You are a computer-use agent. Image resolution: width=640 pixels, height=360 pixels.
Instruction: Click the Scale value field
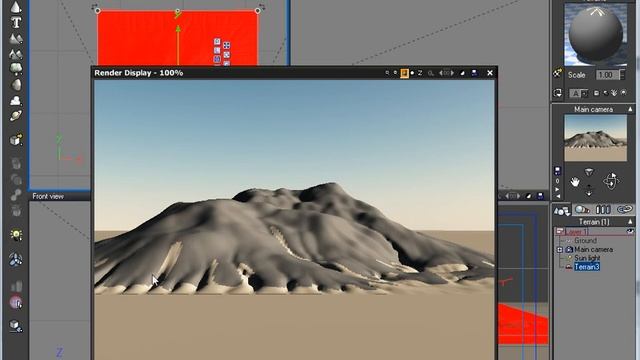point(607,75)
